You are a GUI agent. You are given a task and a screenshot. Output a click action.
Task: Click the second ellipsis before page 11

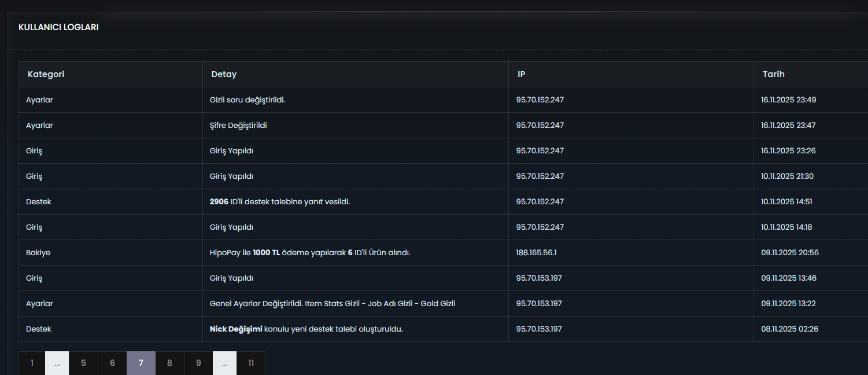click(225, 363)
